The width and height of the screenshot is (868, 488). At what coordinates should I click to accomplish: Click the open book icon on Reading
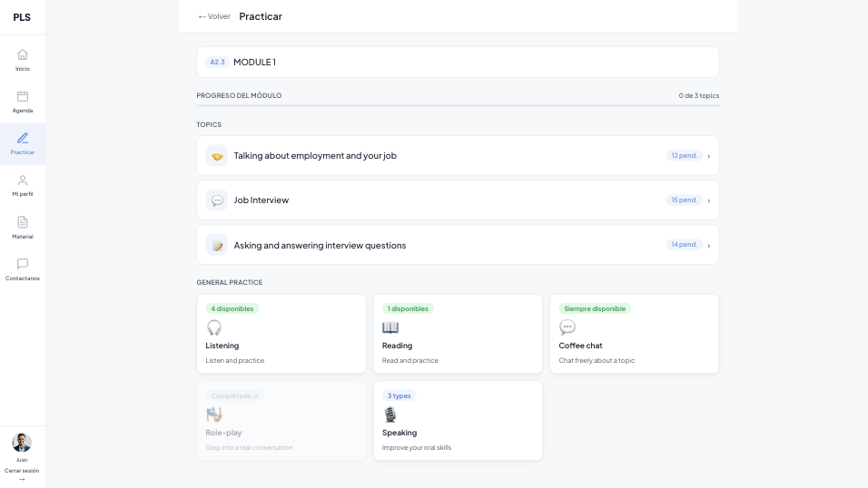(390, 327)
